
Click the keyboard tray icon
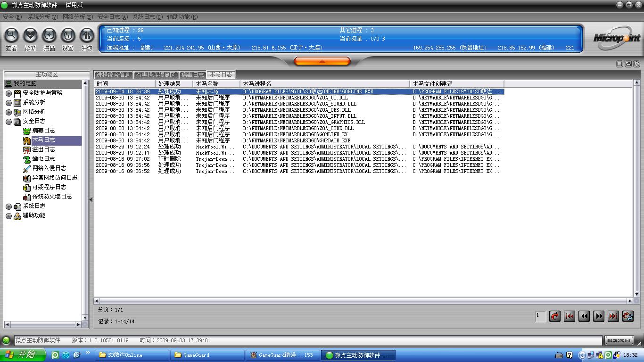pos(560,355)
